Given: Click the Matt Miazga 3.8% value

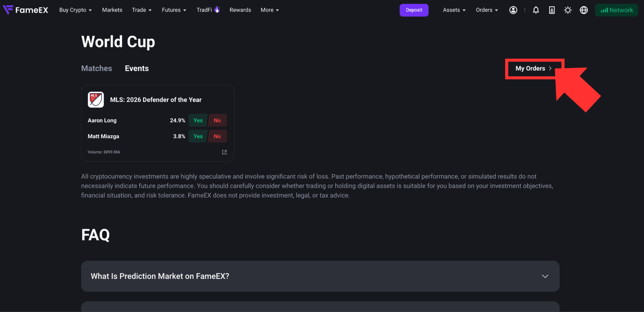Looking at the screenshot, I should [179, 136].
